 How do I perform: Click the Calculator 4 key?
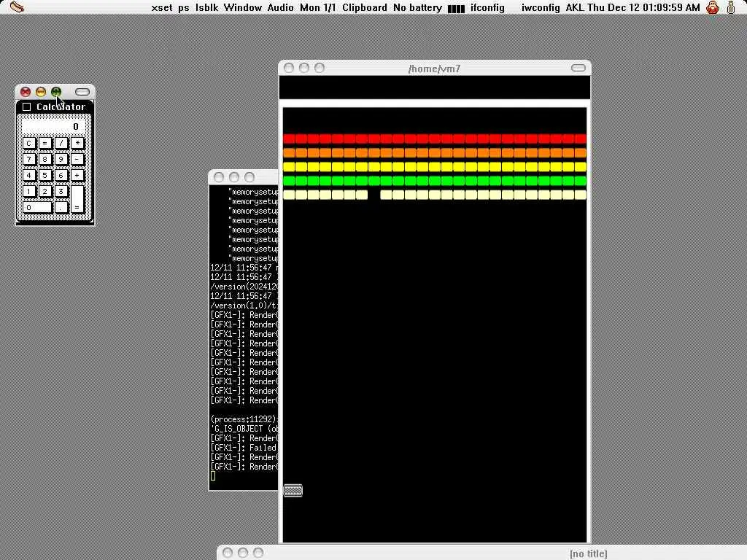29,175
